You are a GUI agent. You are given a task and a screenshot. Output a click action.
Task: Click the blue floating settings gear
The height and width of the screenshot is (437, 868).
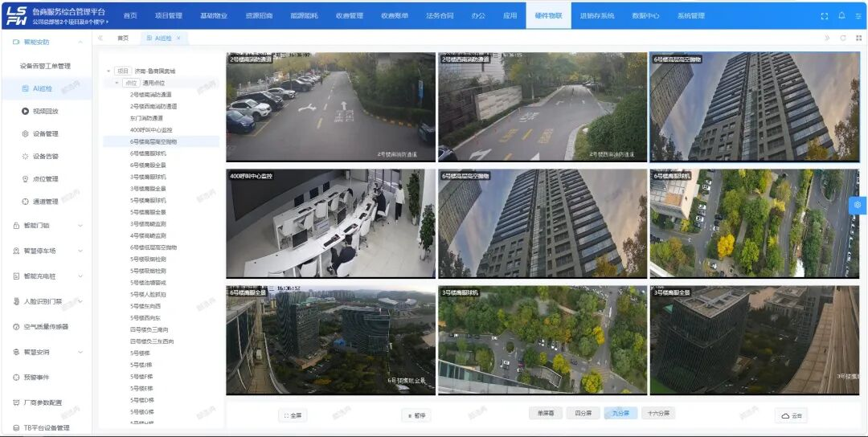point(858,205)
